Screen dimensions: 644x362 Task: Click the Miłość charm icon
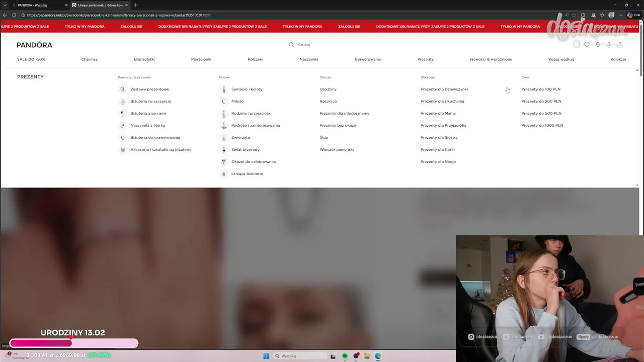click(x=224, y=101)
